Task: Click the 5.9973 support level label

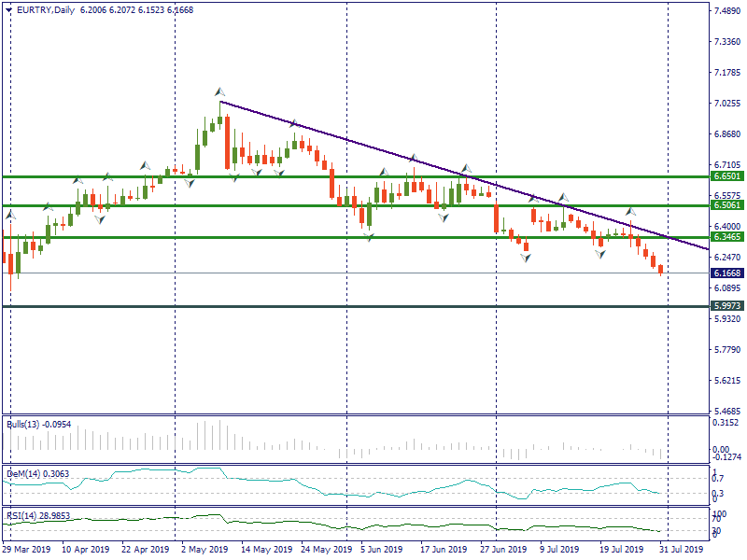Action: coord(726,305)
